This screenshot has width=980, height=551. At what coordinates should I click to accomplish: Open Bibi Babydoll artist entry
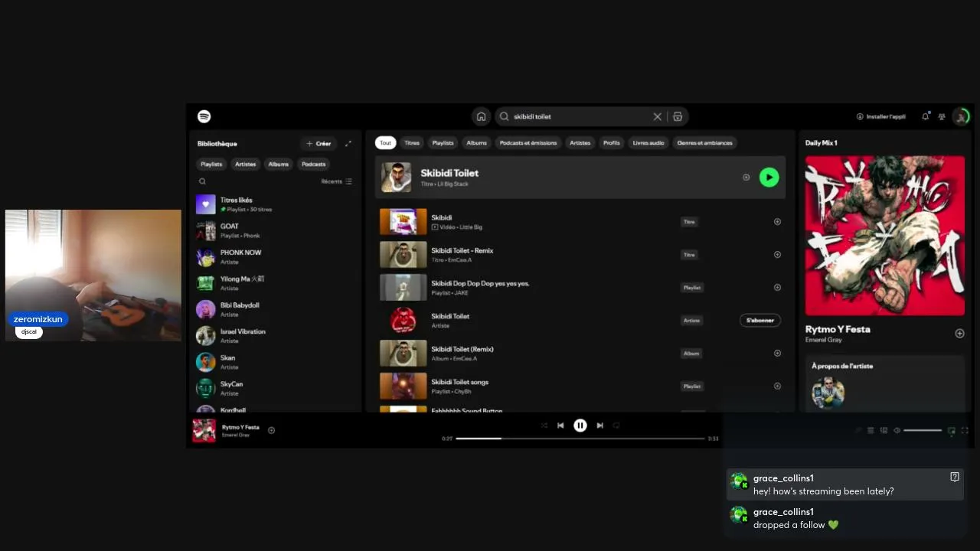[276, 309]
